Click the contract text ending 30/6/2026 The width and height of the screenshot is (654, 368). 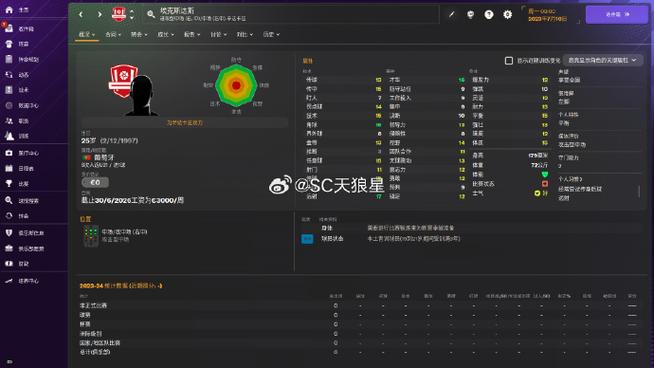pyautogui.click(x=133, y=200)
